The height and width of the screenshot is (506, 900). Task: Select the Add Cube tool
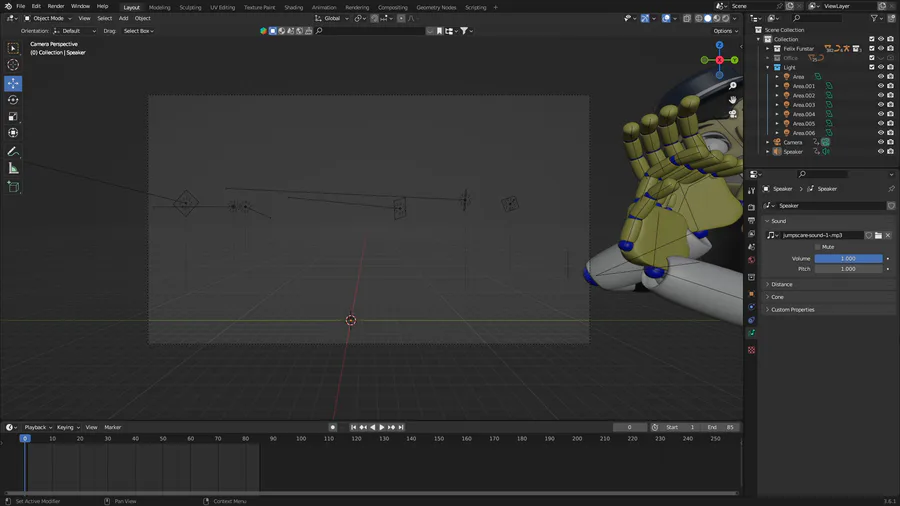coord(13,186)
